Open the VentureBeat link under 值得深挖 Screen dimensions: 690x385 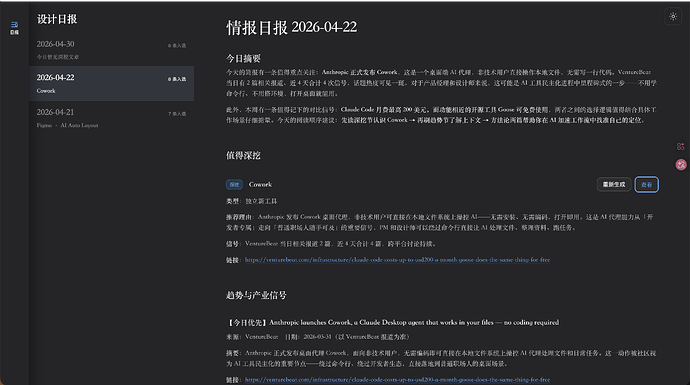click(397, 260)
